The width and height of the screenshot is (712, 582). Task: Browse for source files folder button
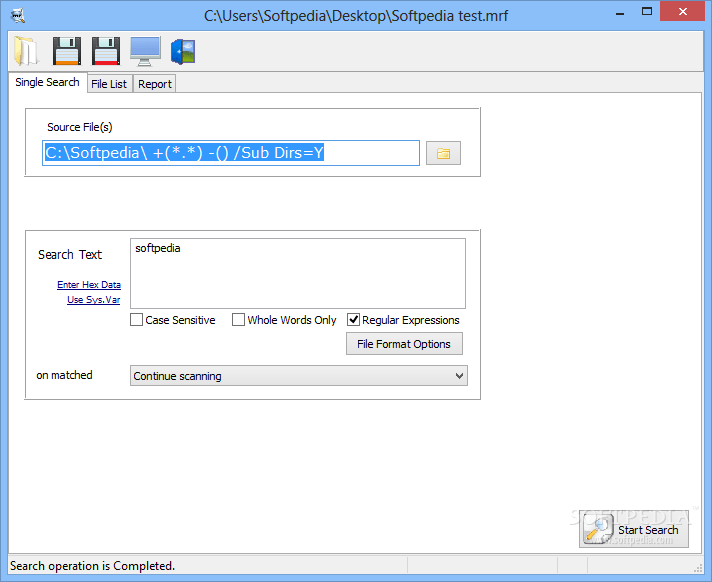pos(443,153)
